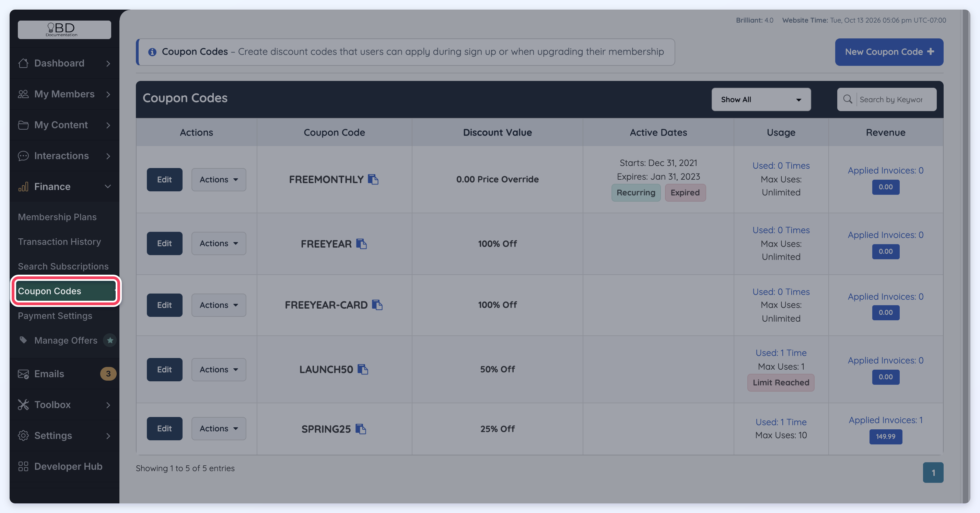Screen dimensions: 980x513
Task: Click the Interactions chat bubble icon
Action: (x=23, y=156)
